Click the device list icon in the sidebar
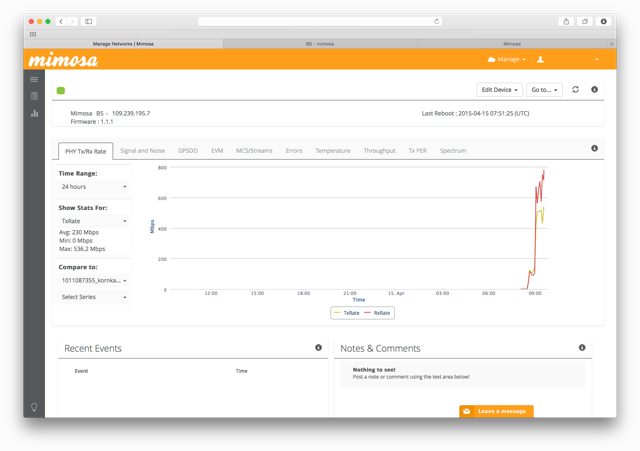Image resolution: width=640 pixels, height=451 pixels. coord(34,96)
